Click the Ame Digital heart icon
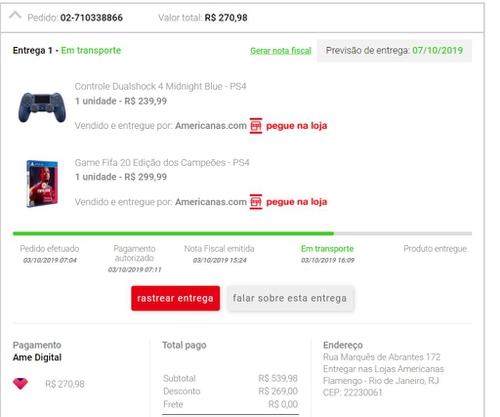This screenshot has height=417, width=500. coord(20,384)
